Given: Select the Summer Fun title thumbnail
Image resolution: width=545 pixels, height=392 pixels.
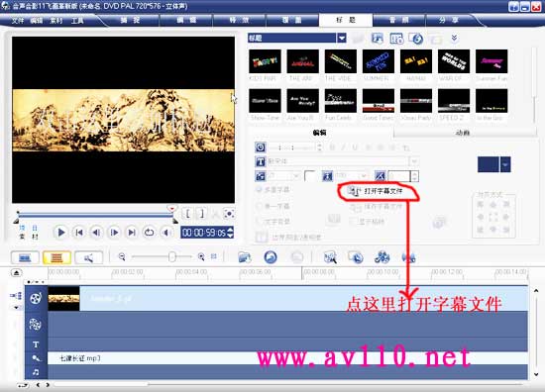Looking at the screenshot, I should click(491, 61).
